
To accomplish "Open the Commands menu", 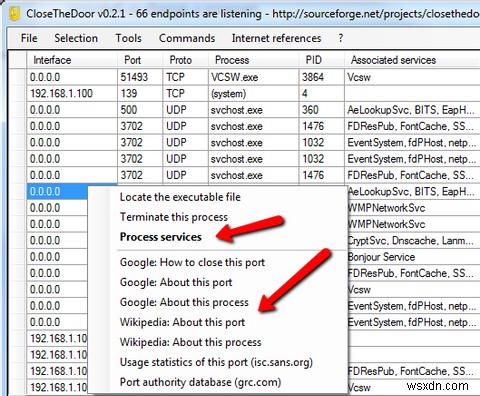I will [x=187, y=38].
